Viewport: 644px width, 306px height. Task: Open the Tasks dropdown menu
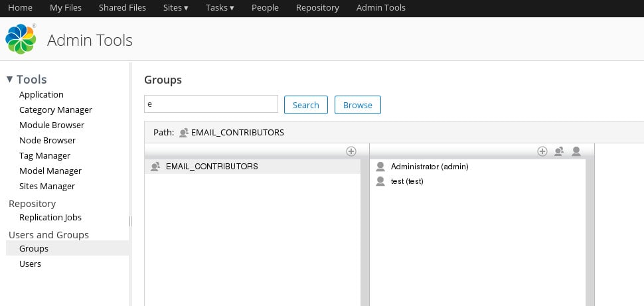[x=220, y=8]
